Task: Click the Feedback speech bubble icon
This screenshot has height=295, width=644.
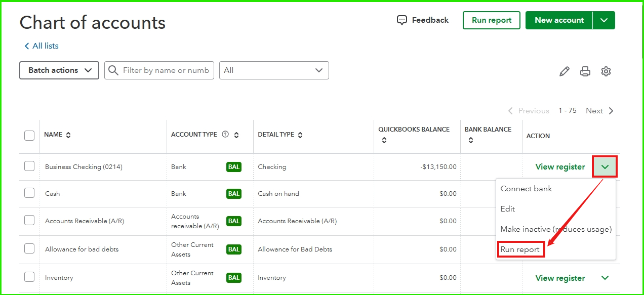Action: [402, 20]
